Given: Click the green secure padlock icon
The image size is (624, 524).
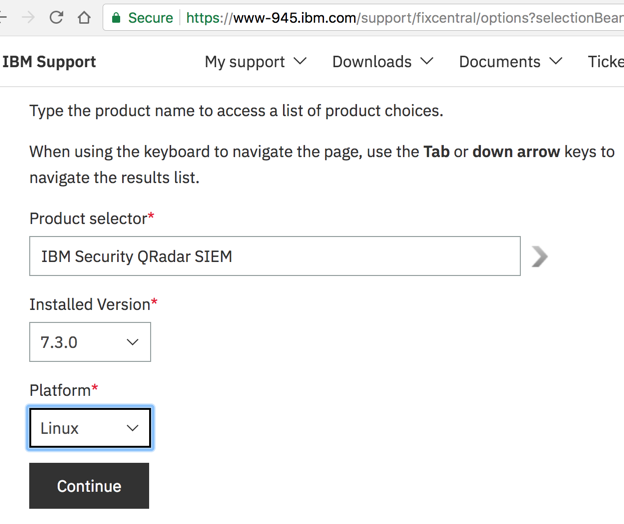Looking at the screenshot, I should (x=116, y=17).
